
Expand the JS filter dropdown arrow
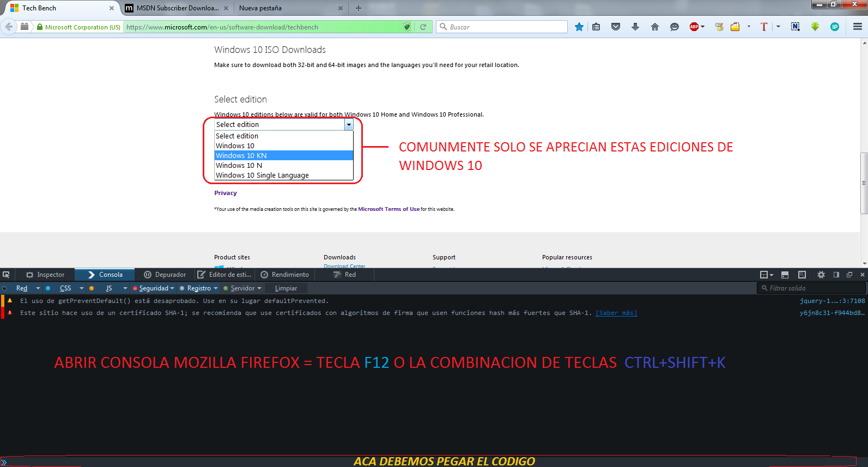coord(125,288)
